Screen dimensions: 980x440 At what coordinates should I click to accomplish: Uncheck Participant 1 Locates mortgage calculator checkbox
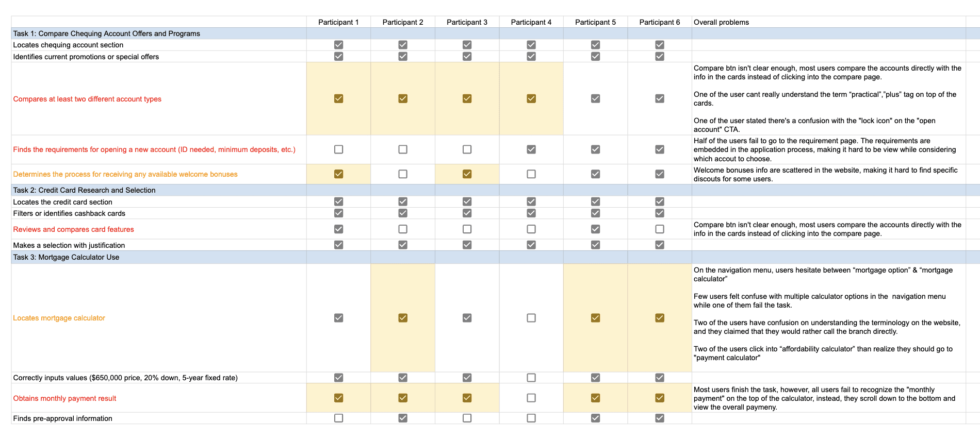click(338, 318)
